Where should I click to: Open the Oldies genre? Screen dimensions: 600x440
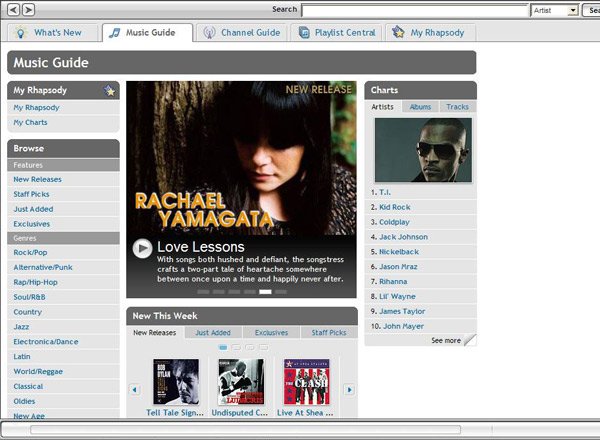click(x=24, y=401)
